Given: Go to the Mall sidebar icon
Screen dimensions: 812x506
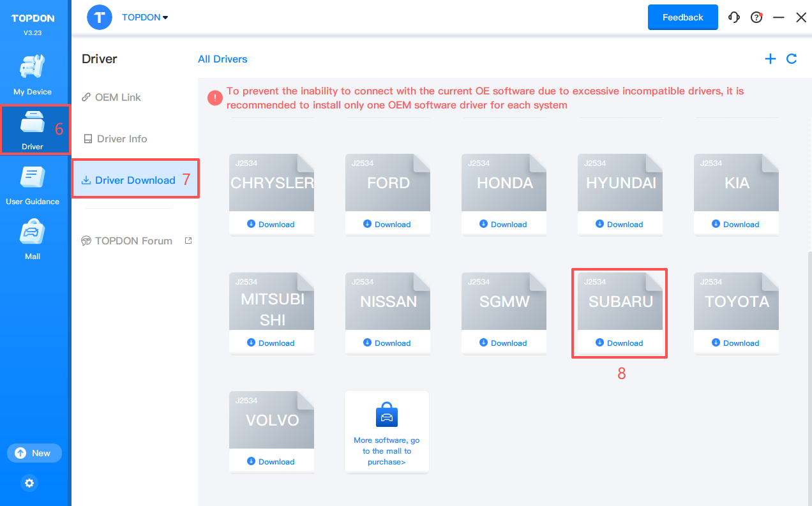Looking at the screenshot, I should [x=33, y=240].
